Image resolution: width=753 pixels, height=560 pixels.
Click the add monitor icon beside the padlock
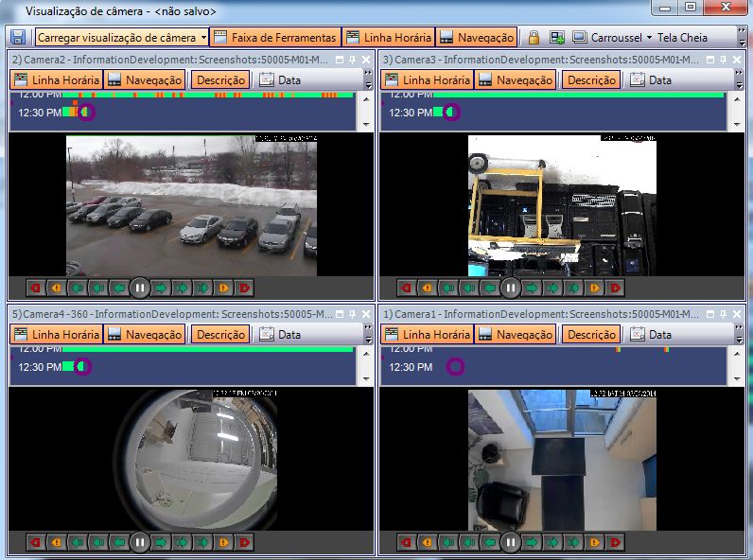(557, 38)
